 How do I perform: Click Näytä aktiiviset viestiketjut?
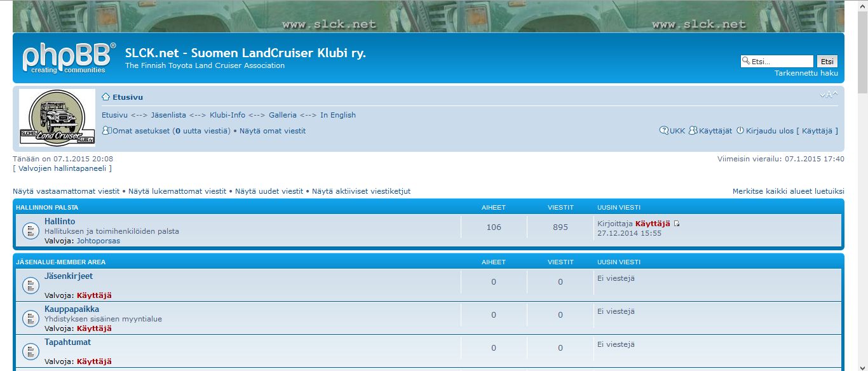coord(362,191)
